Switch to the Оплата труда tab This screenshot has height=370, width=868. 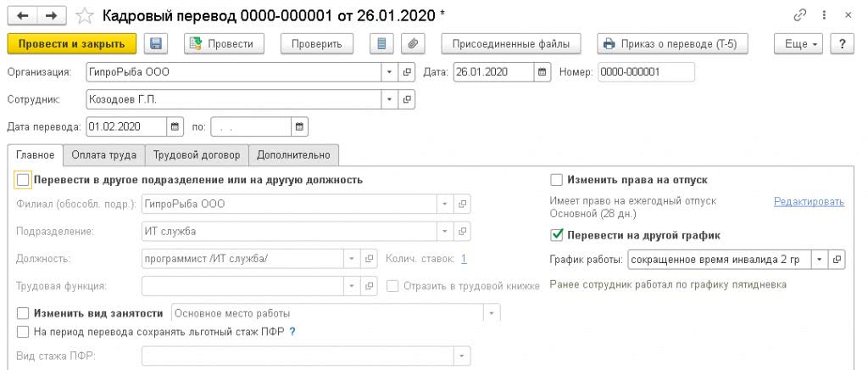104,154
